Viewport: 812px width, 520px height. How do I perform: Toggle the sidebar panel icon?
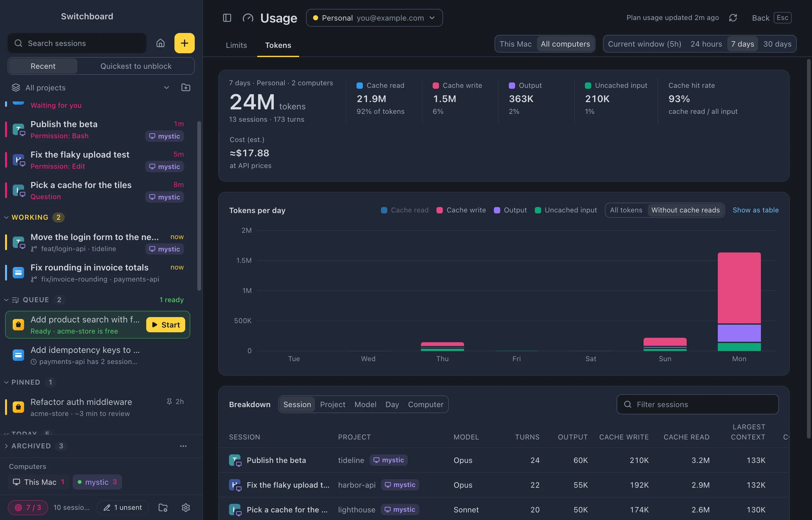(227, 18)
